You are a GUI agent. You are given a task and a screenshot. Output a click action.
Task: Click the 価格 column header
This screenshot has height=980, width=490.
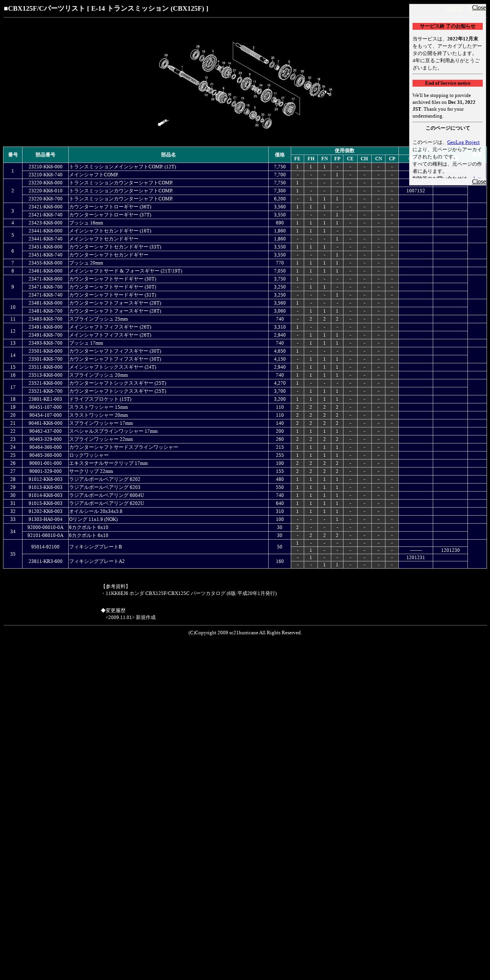280,155
